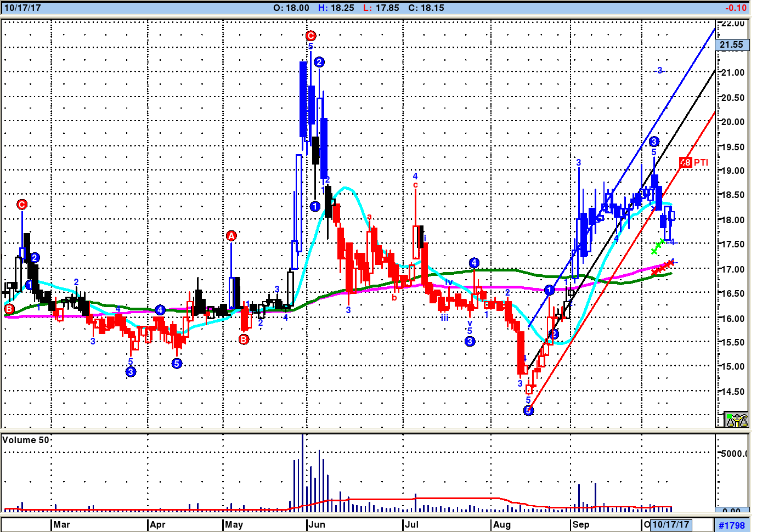Select the blue circled 1 below the June spike

click(x=315, y=206)
